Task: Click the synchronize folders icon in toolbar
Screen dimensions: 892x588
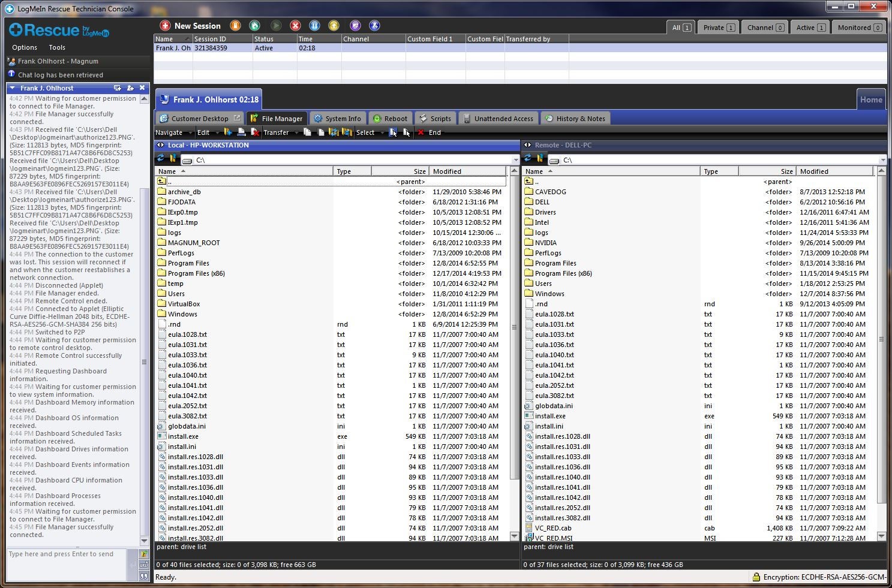Action: point(334,132)
